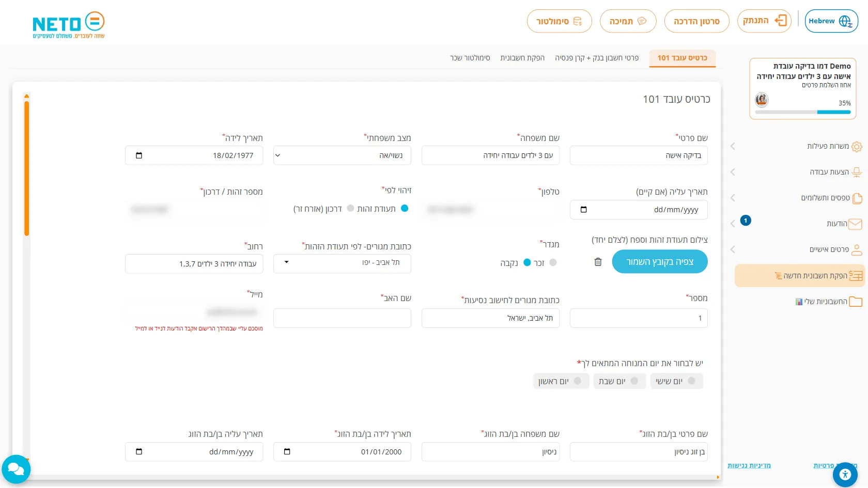Click the documents icon of טפסים ותשלומים
The width and height of the screenshot is (868, 488).
click(x=857, y=198)
